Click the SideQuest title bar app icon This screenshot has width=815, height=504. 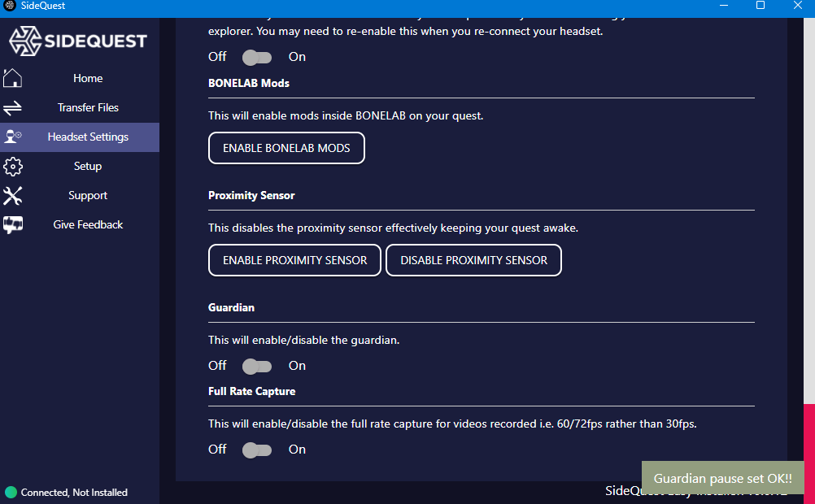(10, 6)
